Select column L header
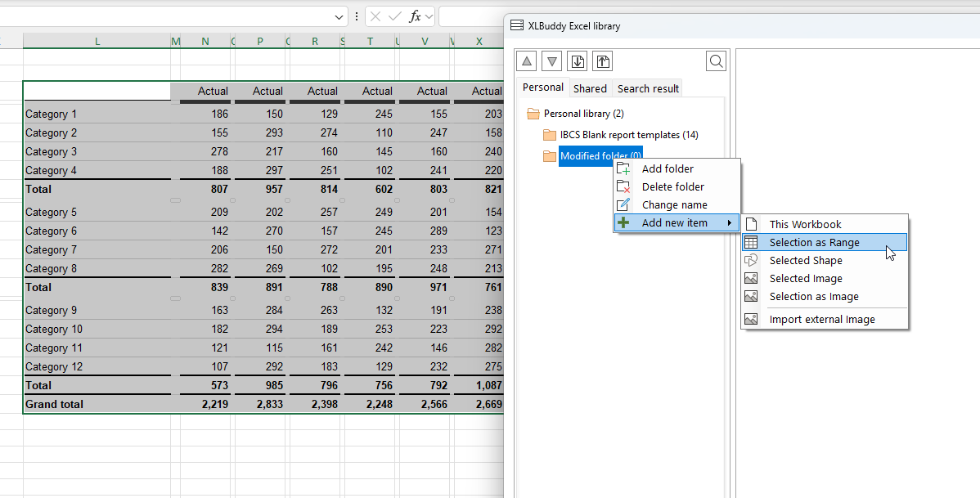Screen dimensions: 980x498 pos(97,41)
